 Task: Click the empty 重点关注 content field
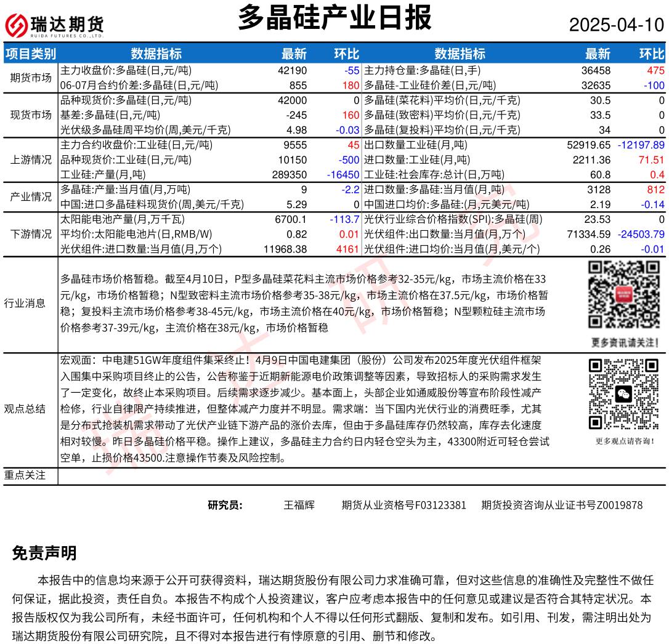point(361,476)
